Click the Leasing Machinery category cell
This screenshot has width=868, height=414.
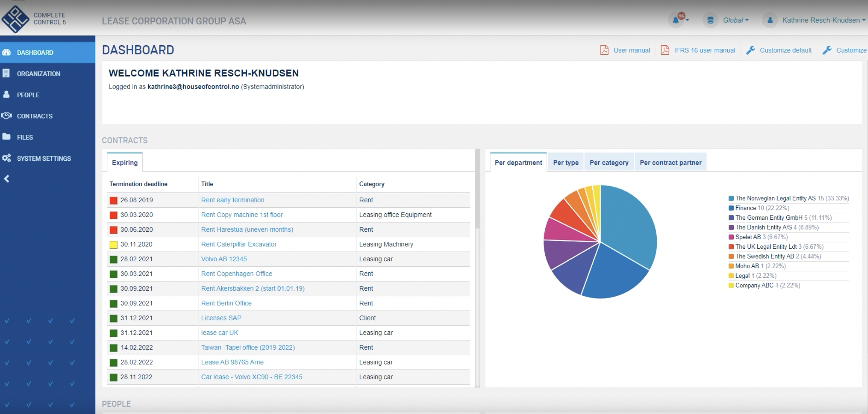click(x=386, y=244)
